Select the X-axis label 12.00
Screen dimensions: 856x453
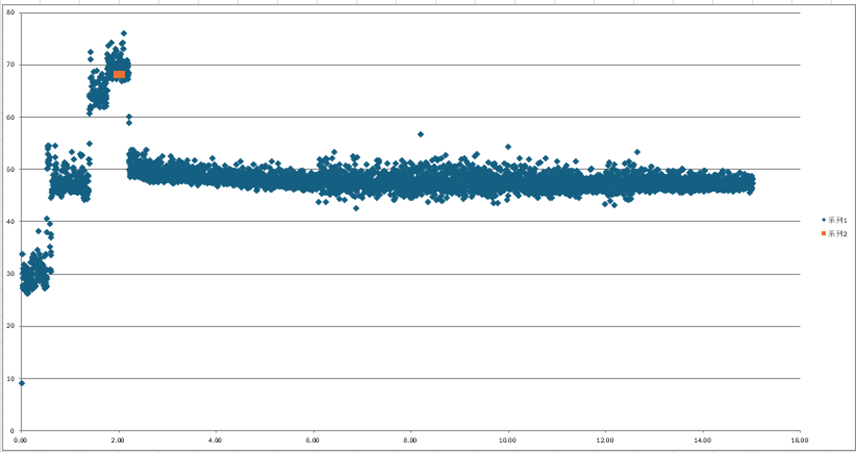click(605, 439)
